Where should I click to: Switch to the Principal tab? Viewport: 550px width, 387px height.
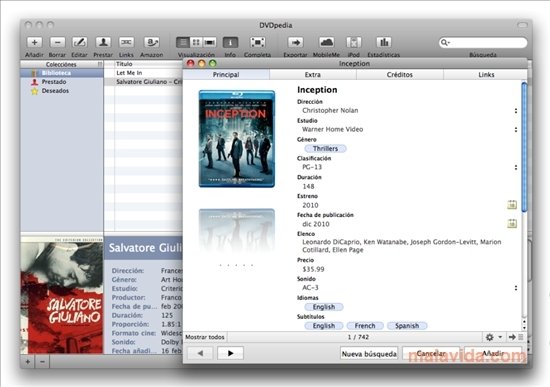(x=226, y=75)
